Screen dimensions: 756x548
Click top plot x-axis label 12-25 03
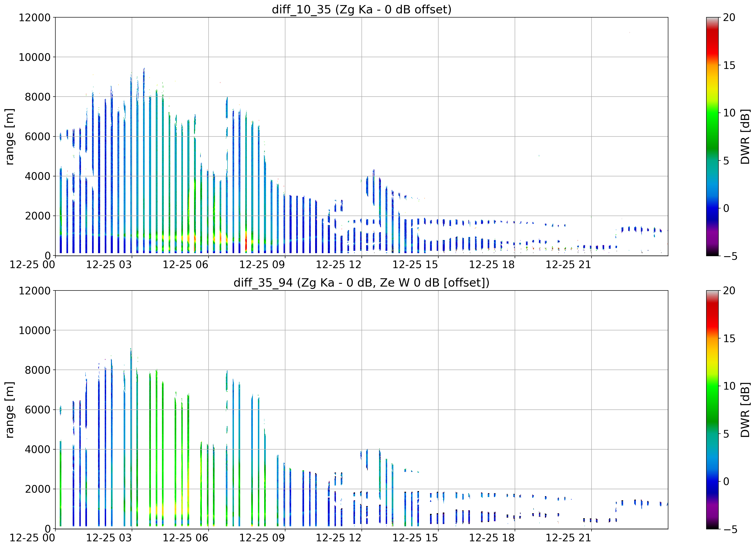tap(109, 264)
